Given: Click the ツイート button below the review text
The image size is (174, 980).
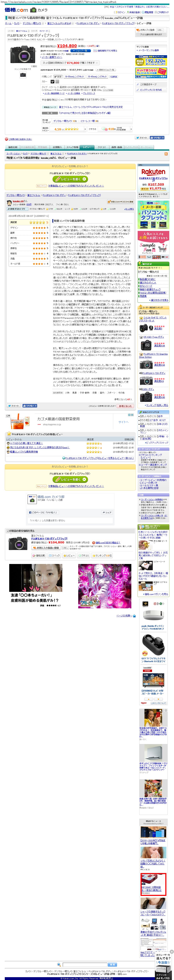Looking at the screenshot, I should click(14, 406).
